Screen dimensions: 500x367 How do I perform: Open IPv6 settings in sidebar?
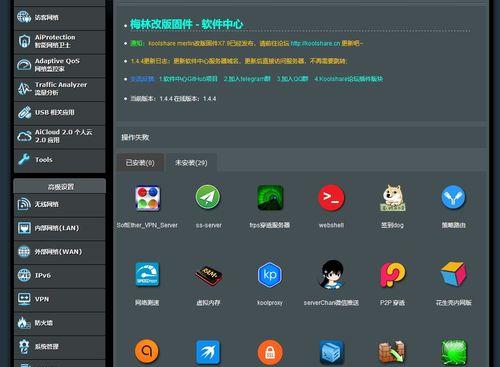60,276
